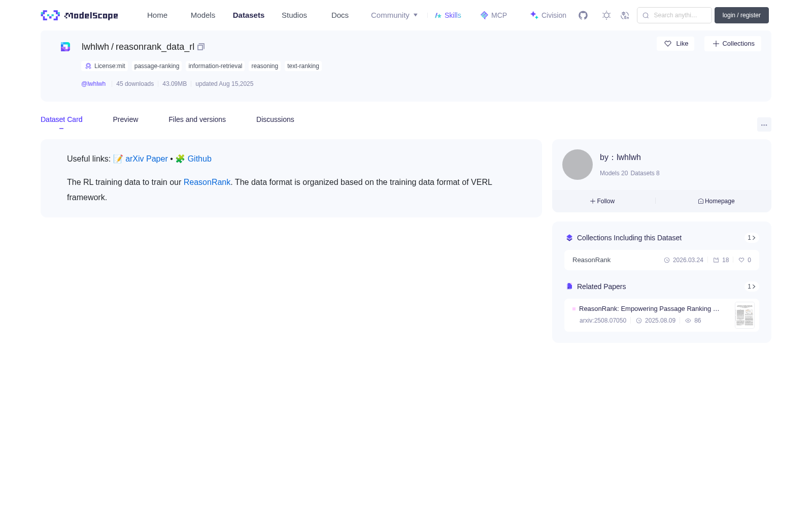Open the arXiv Paper link
The image size is (812, 508).
[146, 159]
